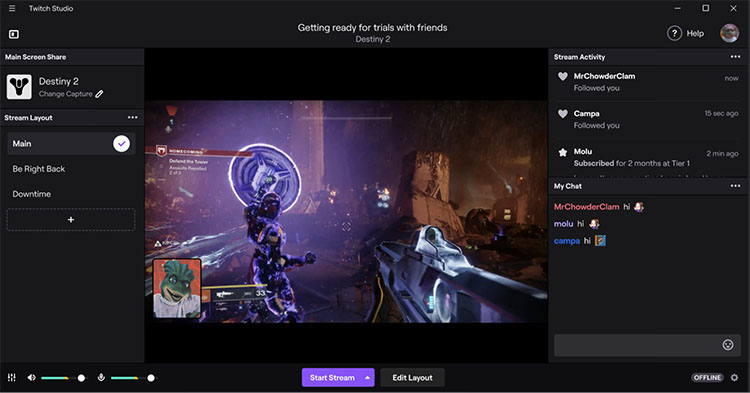Screen dimensions: 750x393
Task: Adjust the microphone volume slider handle
Action: [151, 378]
